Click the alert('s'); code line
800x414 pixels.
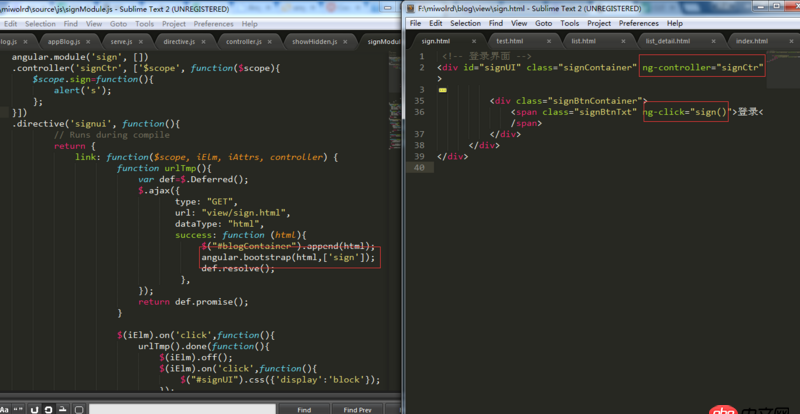pyautogui.click(x=82, y=90)
